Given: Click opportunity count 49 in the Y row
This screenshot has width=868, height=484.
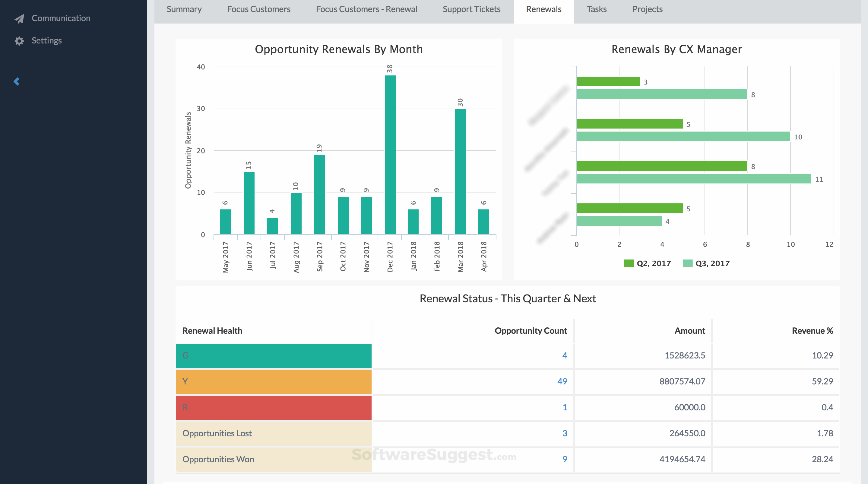Looking at the screenshot, I should pos(562,381).
